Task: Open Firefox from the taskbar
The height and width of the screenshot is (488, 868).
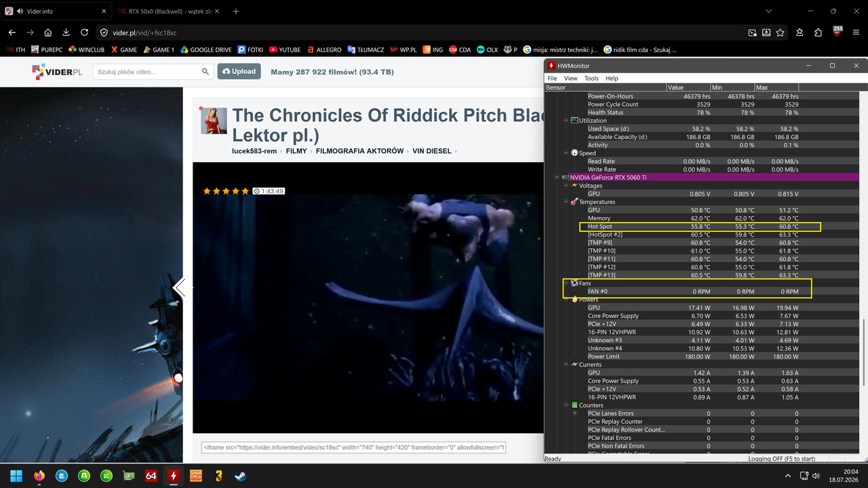Action: pyautogui.click(x=39, y=476)
